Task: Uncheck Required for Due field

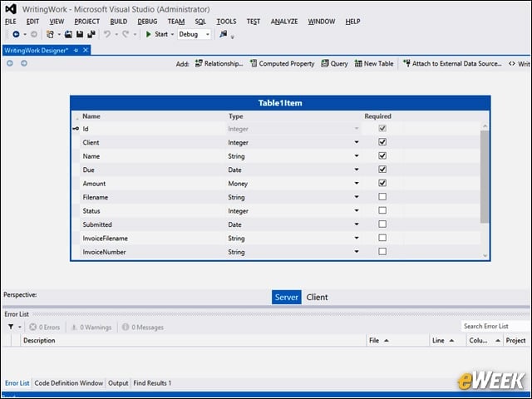Action: [x=382, y=170]
